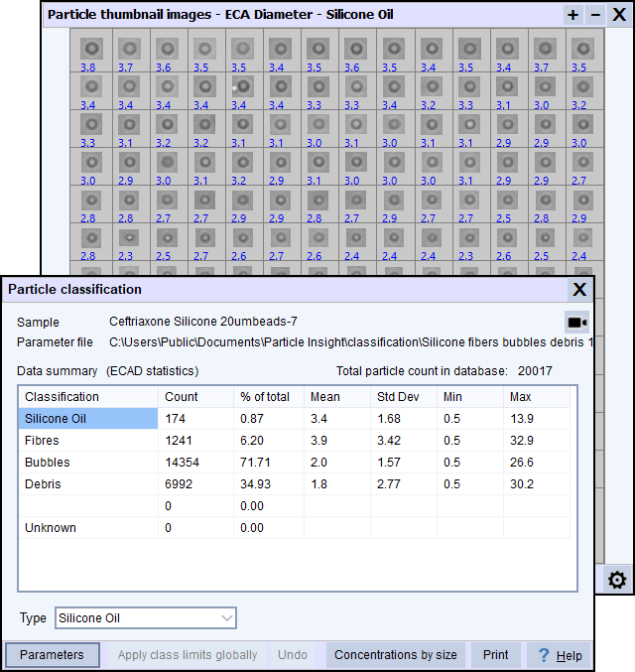The height and width of the screenshot is (672, 635).
Task: Click the sample name Ceftriaxone Silicone 20umbeads-7
Action: [x=203, y=322]
